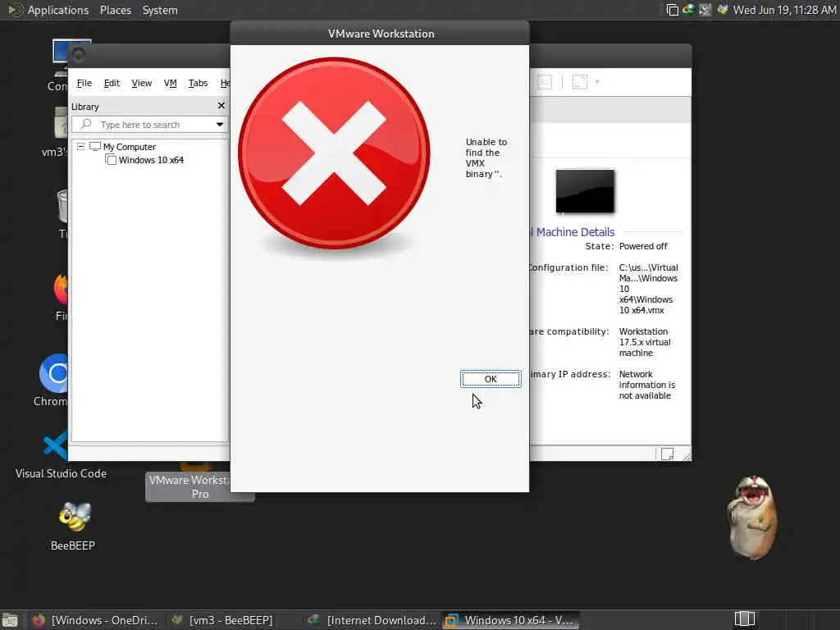840x630 pixels.
Task: Click the cartoon seal desktop mascot
Action: (753, 518)
